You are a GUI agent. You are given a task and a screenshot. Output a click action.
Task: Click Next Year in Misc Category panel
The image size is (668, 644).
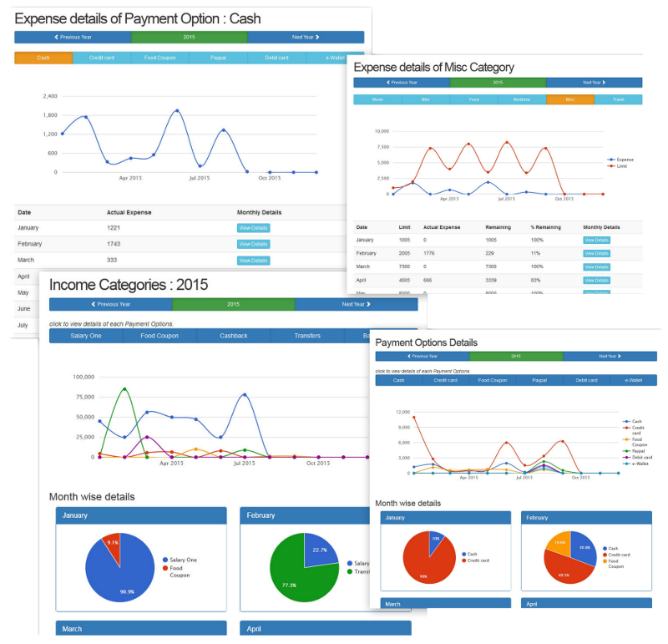click(x=595, y=82)
